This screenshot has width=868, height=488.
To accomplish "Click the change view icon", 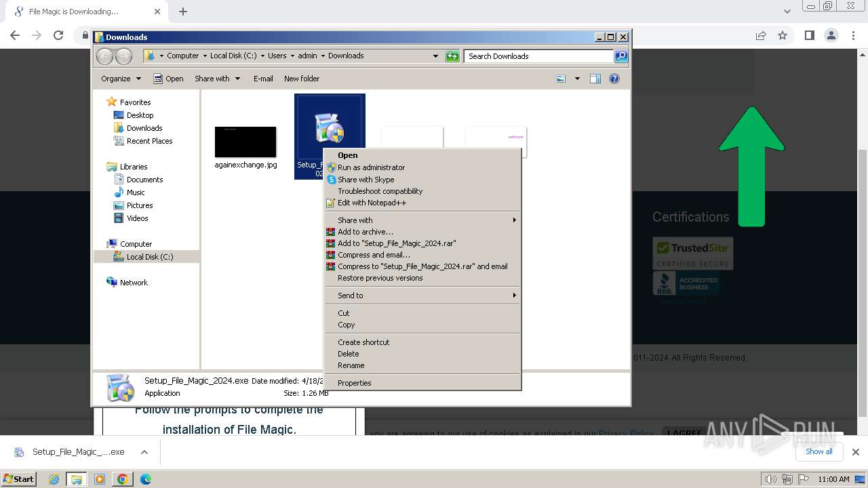I will click(x=561, y=79).
